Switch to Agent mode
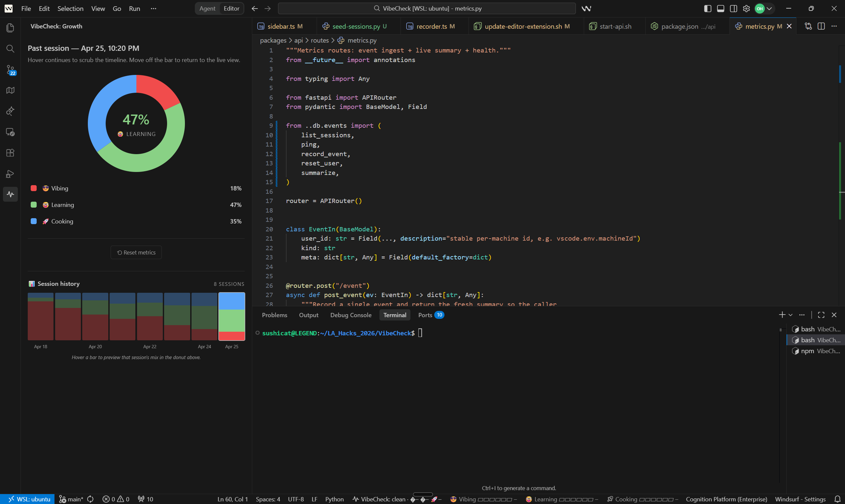 tap(207, 9)
